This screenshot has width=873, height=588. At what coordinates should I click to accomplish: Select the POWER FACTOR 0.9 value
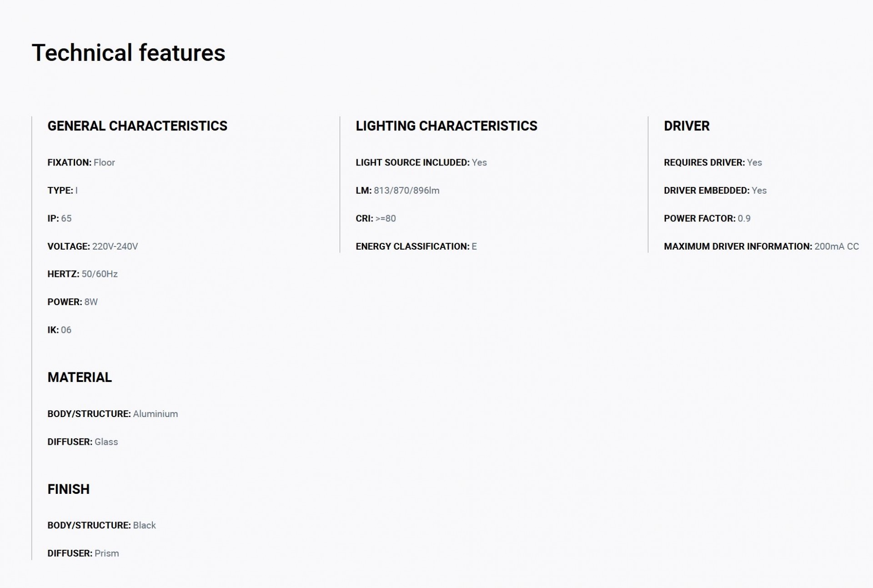[707, 218]
